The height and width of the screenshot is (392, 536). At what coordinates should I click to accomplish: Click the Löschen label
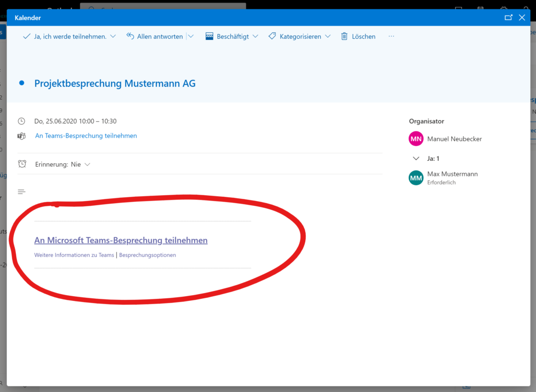364,37
